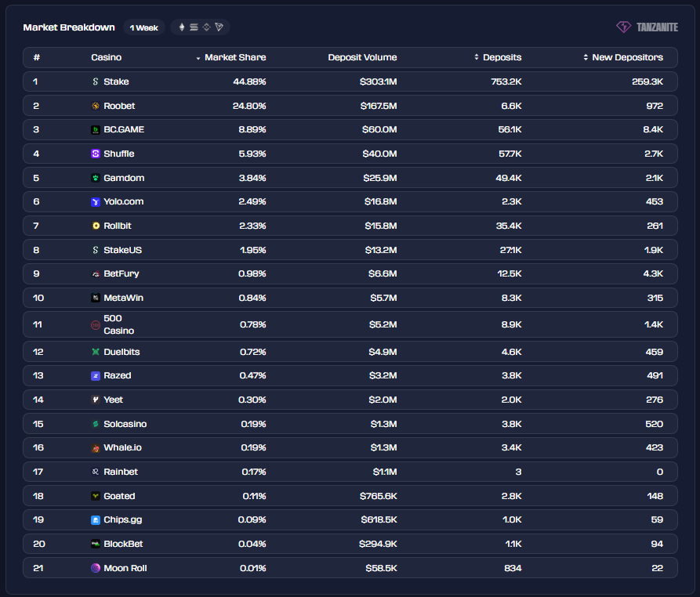Click the Tanzanite gem logo
The image size is (700, 597).
point(624,27)
